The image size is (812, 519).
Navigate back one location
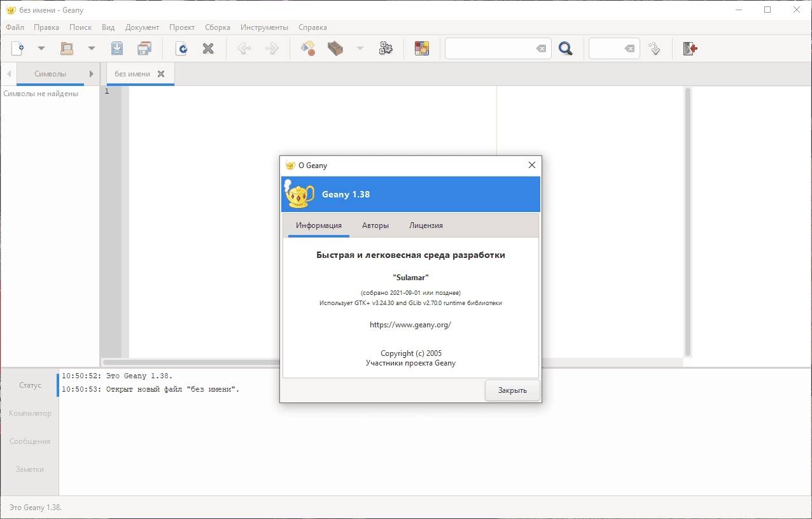(x=244, y=48)
